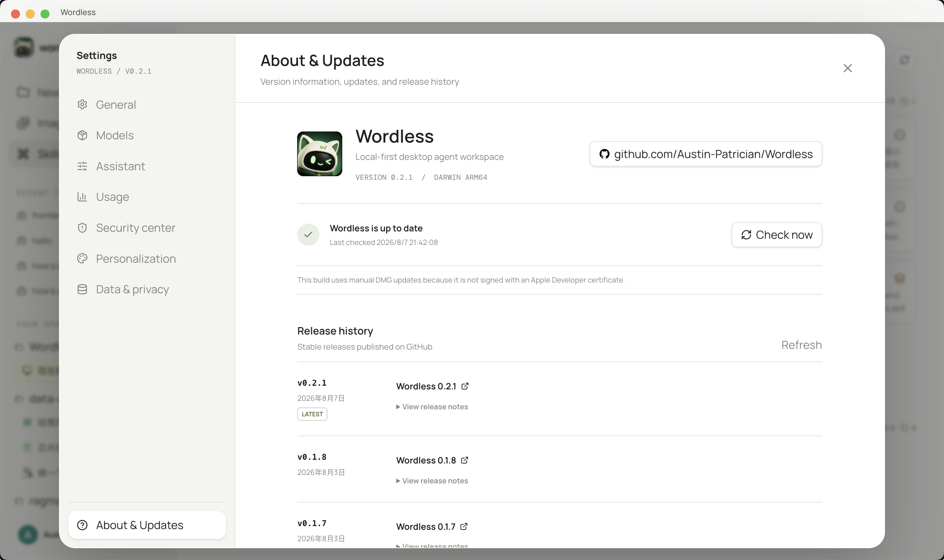Click the Release history heading
The width and height of the screenshot is (944, 560).
point(335,331)
